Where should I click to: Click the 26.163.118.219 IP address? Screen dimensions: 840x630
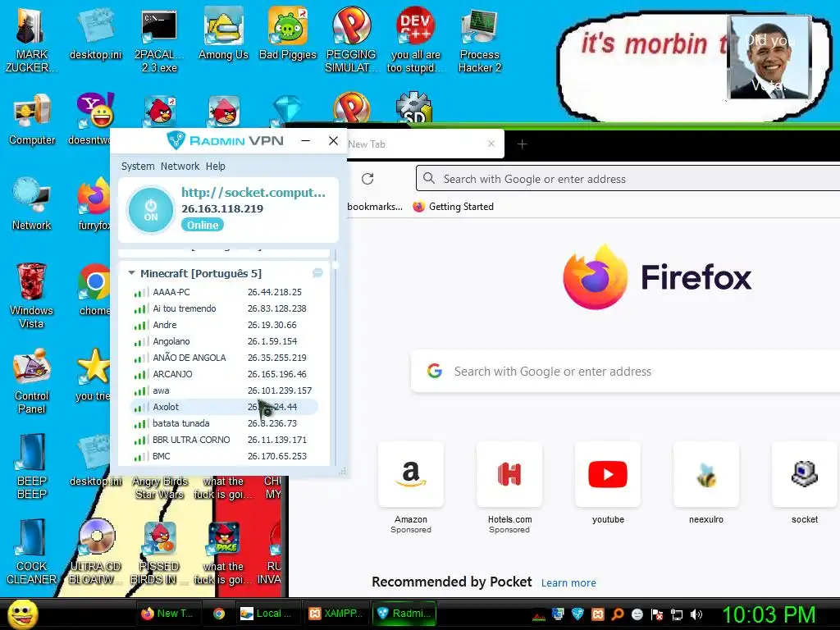(222, 209)
